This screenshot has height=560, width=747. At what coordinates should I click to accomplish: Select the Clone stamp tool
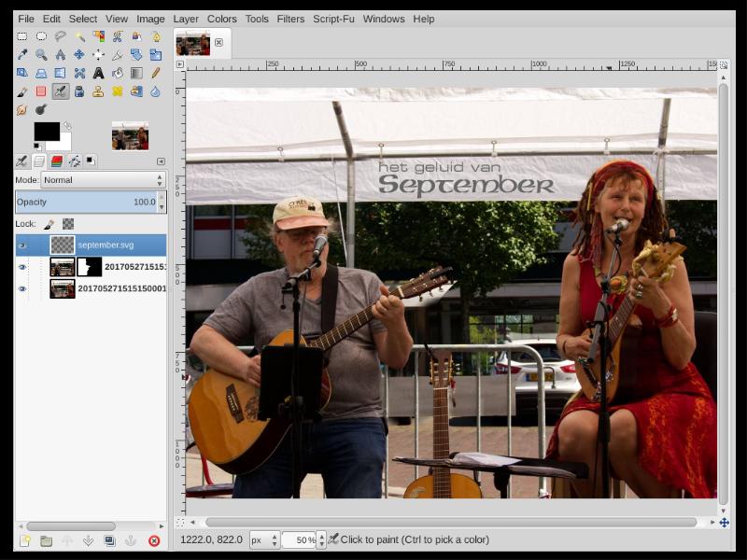[98, 91]
